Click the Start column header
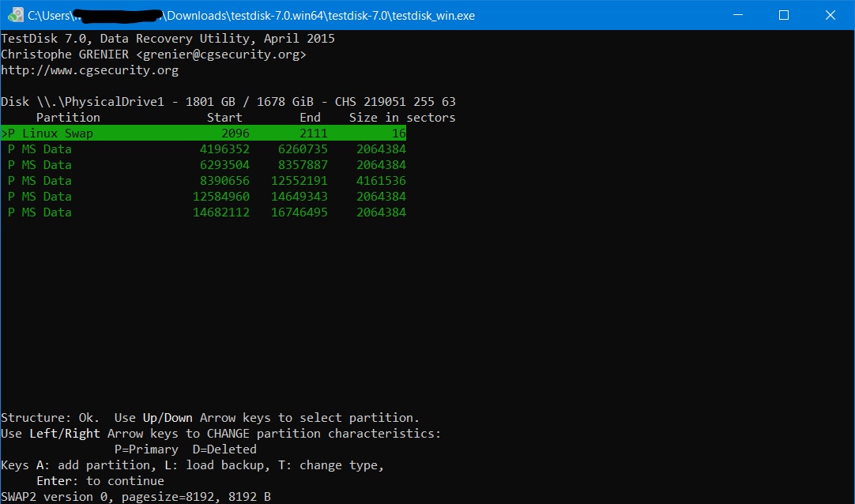Viewport: 855px width, 504px height. [x=224, y=117]
